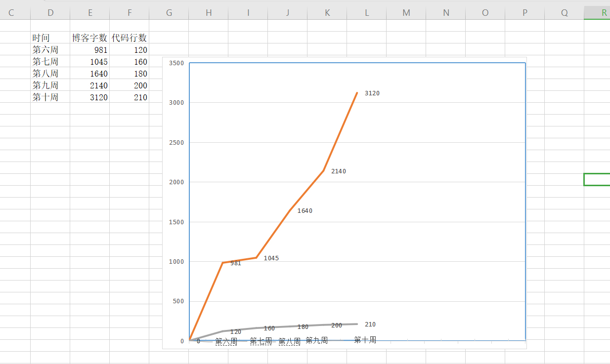This screenshot has height=364, width=610.
Task: Click the chart data label 981
Action: 236,263
